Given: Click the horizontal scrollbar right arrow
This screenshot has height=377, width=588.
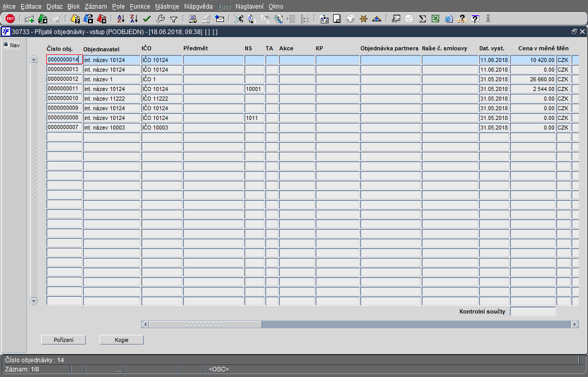Looking at the screenshot, I should [575, 325].
